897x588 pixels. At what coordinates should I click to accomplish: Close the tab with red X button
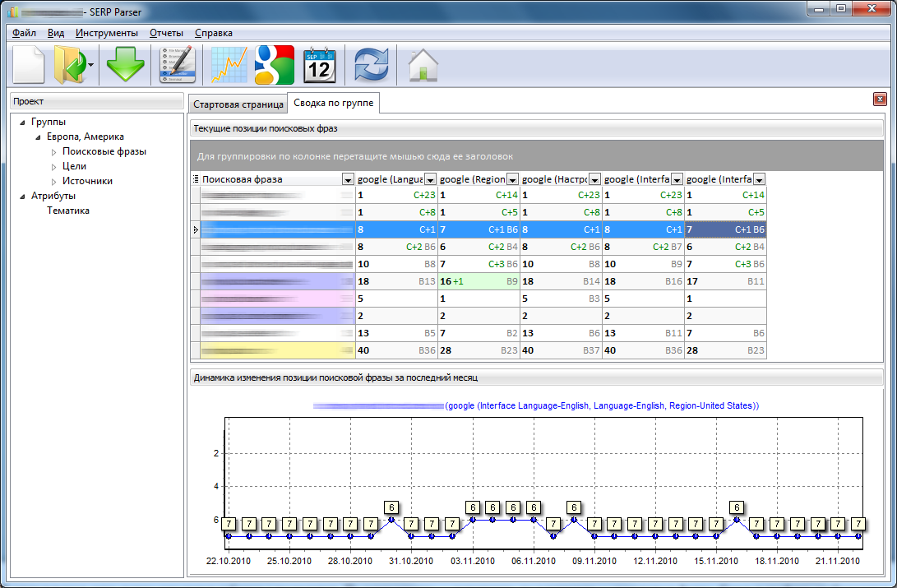pos(879,100)
